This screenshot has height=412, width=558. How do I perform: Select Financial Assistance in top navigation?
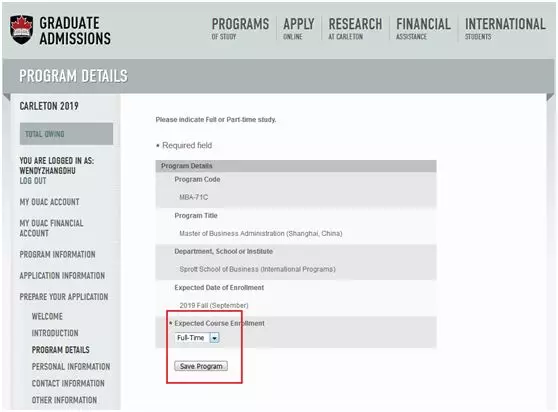coord(423,28)
